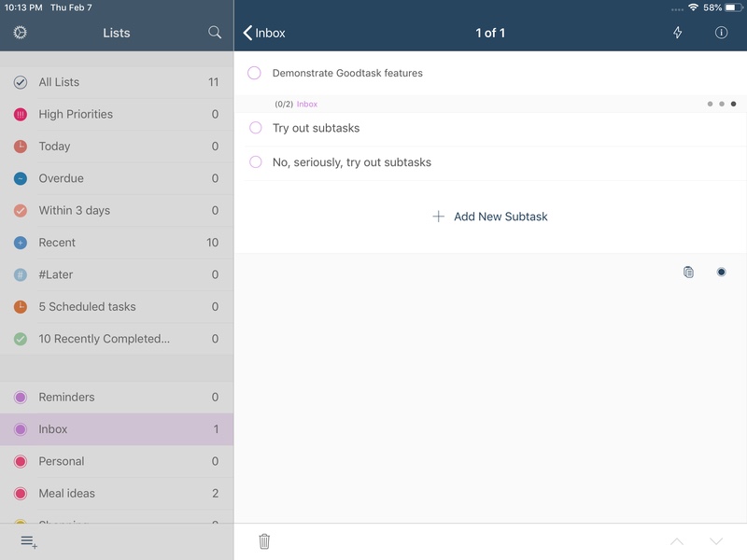747x560 pixels.
Task: Tap the rightmost page indicator dot
Action: coord(731,104)
